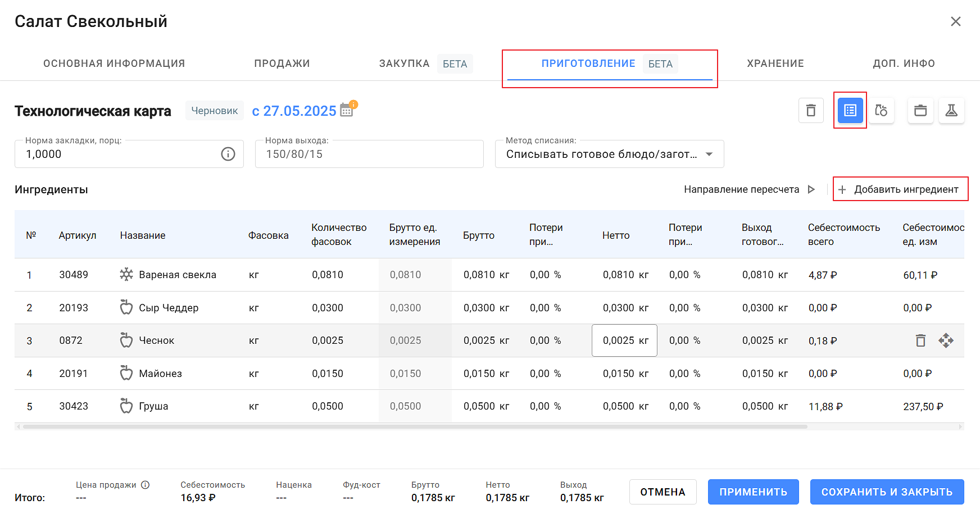
Task: Click the Черновик status chip
Action: 215,111
